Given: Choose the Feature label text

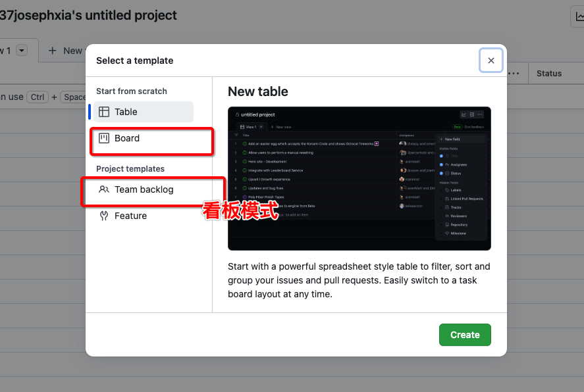Looking at the screenshot, I should [x=130, y=216].
